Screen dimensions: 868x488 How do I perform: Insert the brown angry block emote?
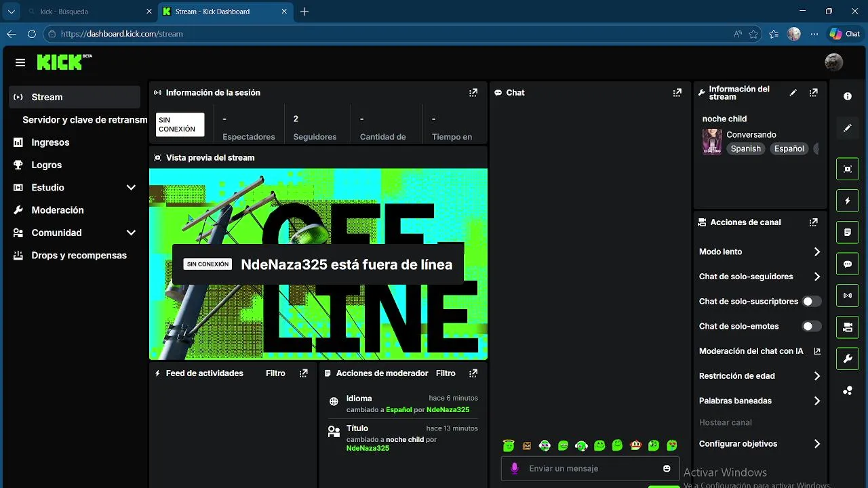click(527, 446)
